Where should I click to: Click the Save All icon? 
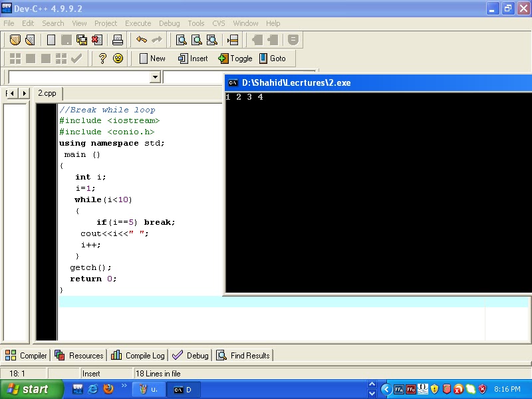click(x=82, y=40)
